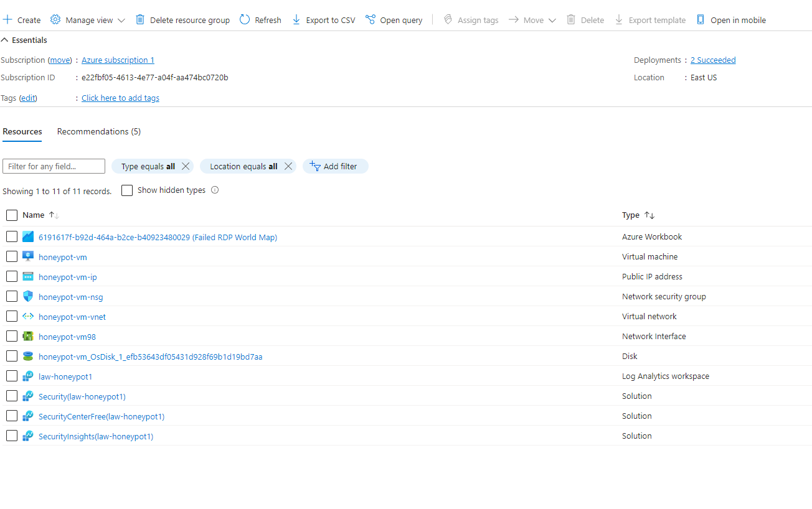Open the Type equals all filter pill
This screenshot has height=509, width=812.
[x=148, y=166]
